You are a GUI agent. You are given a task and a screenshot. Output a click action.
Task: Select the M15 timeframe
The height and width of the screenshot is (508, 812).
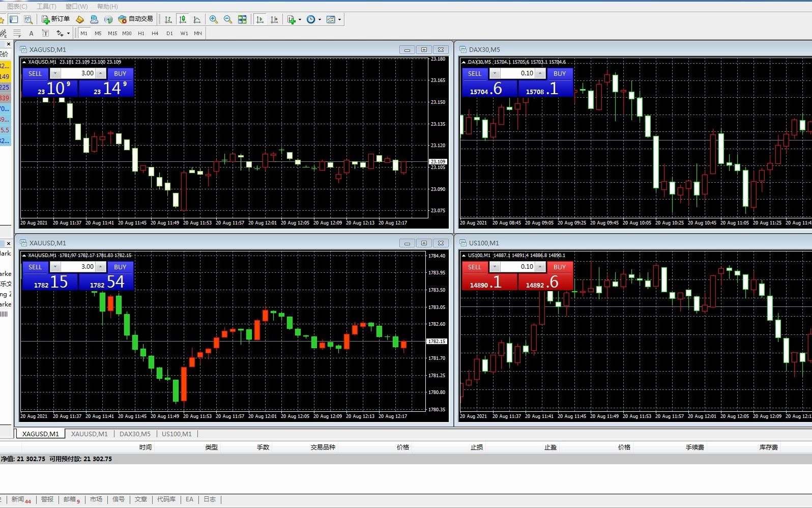(112, 33)
